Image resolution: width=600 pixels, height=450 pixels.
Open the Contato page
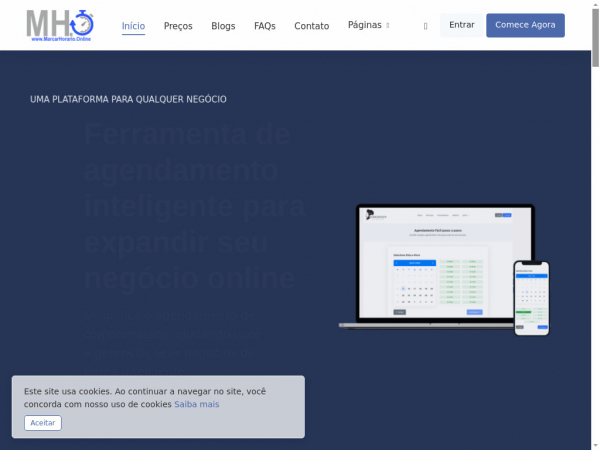[311, 26]
